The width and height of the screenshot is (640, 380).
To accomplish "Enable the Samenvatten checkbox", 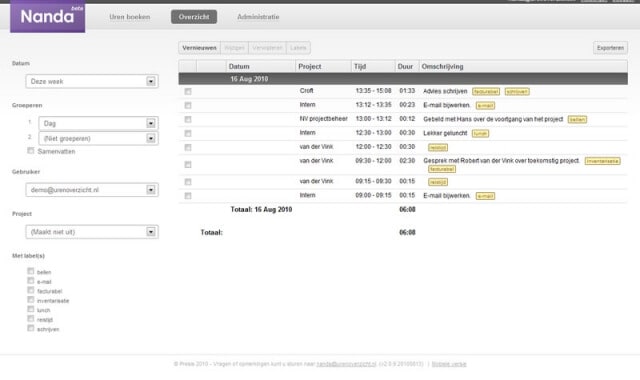I will 31,151.
